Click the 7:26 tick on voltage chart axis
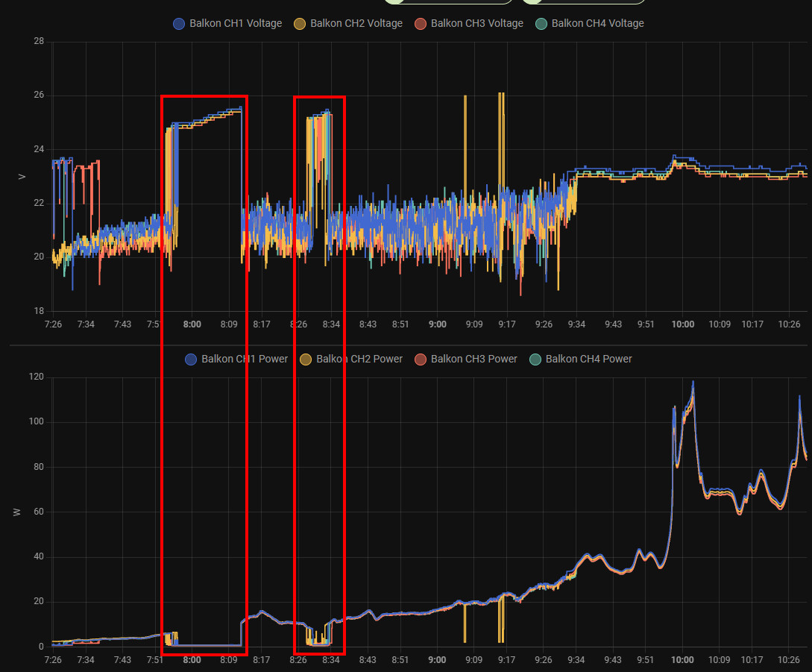Screen dimensions: 812x672 [53, 324]
